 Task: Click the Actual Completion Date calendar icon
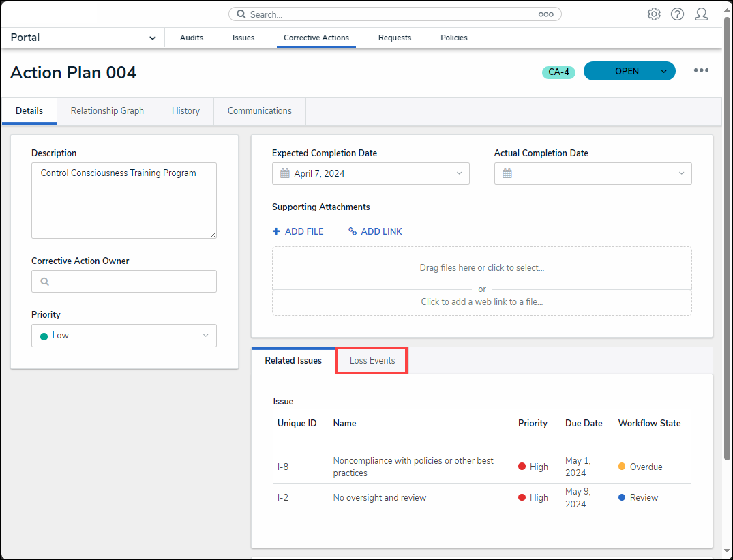(507, 174)
